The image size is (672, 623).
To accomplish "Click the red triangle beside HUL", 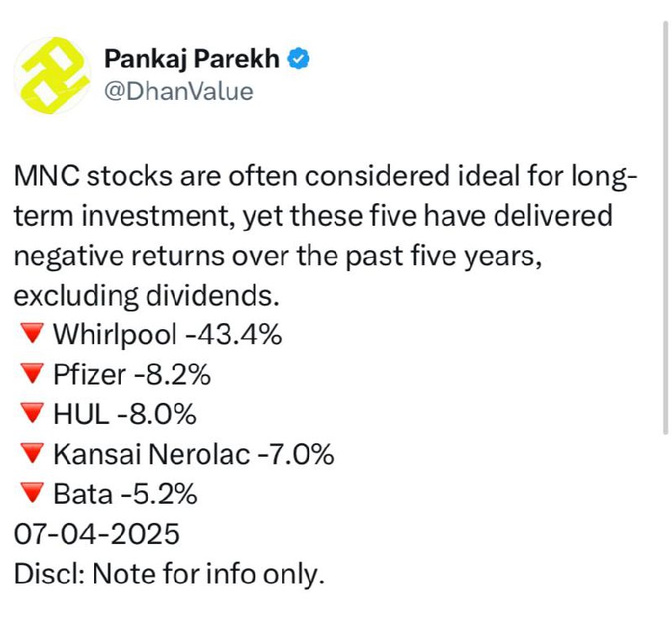I will (x=32, y=413).
